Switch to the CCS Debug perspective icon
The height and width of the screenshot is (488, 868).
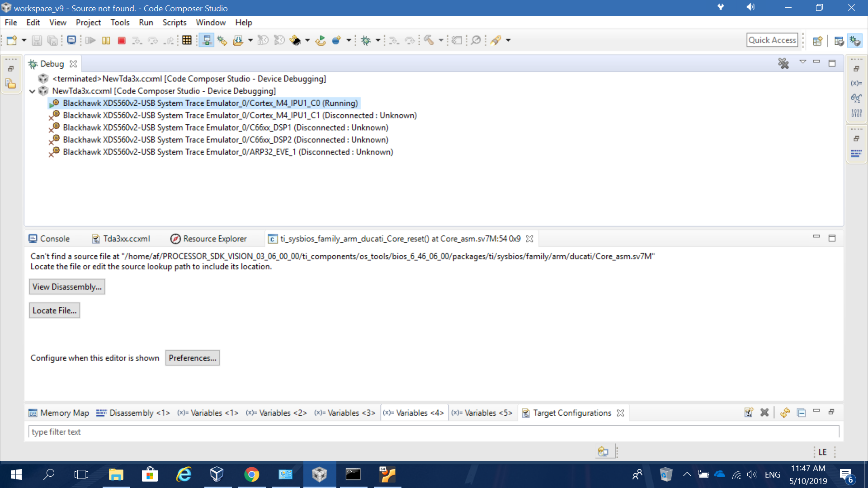point(855,41)
